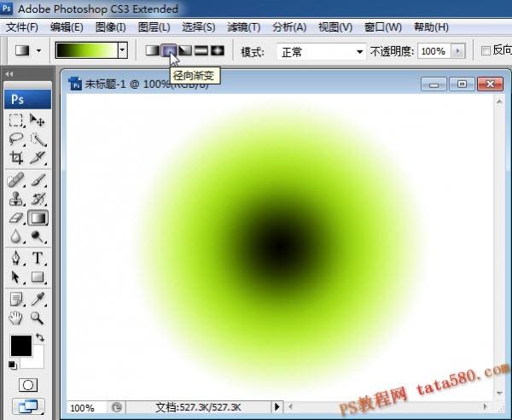Open the 窗口(W) menu
512x420 pixels.
coord(382,27)
